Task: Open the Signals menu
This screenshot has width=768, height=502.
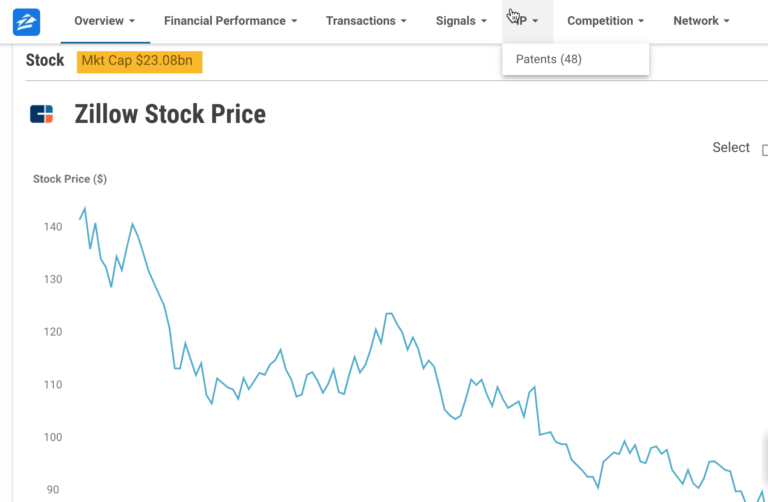Action: click(461, 21)
